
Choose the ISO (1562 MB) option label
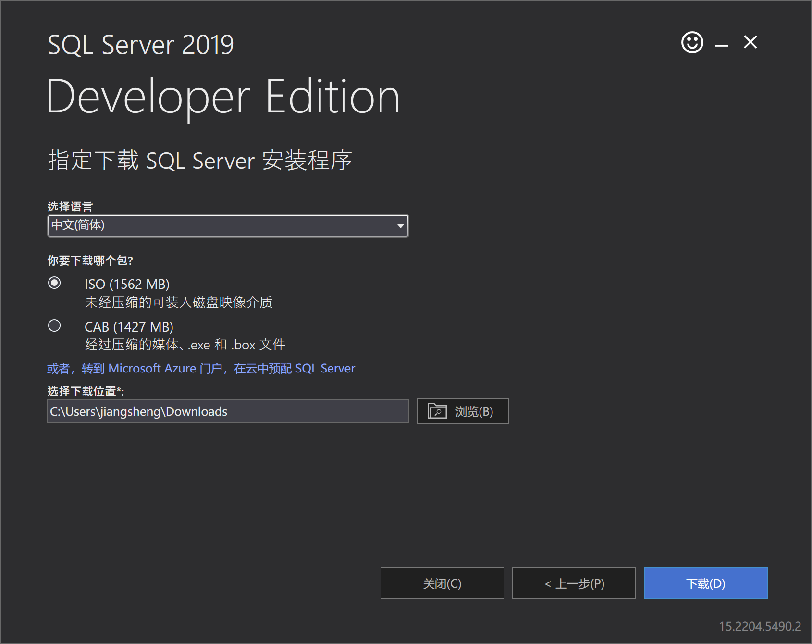point(127,284)
